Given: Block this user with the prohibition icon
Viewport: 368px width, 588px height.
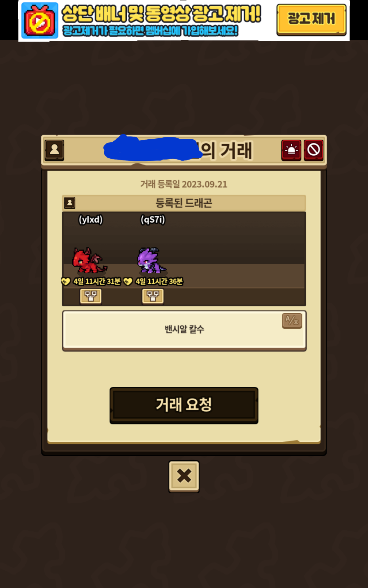Looking at the screenshot, I should (x=314, y=150).
